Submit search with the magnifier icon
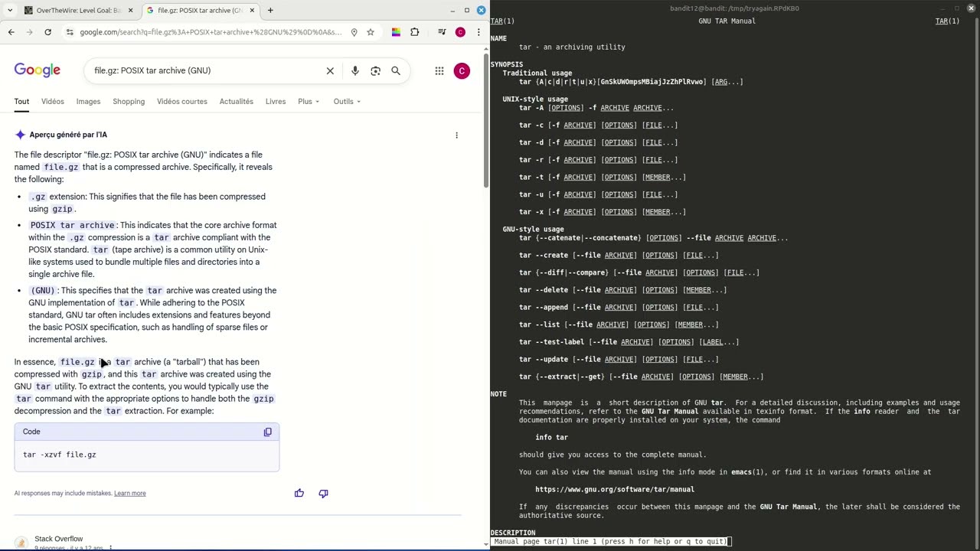 396,70
